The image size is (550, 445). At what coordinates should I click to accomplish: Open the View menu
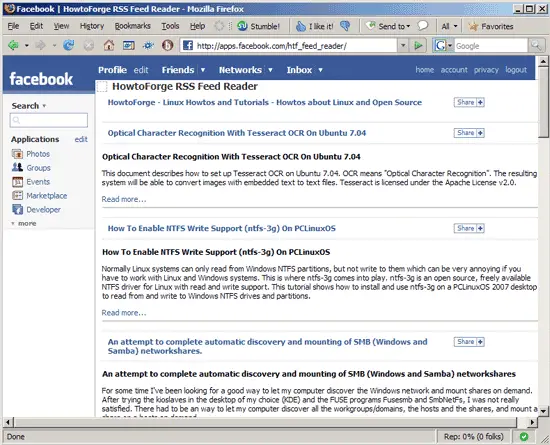click(61, 26)
